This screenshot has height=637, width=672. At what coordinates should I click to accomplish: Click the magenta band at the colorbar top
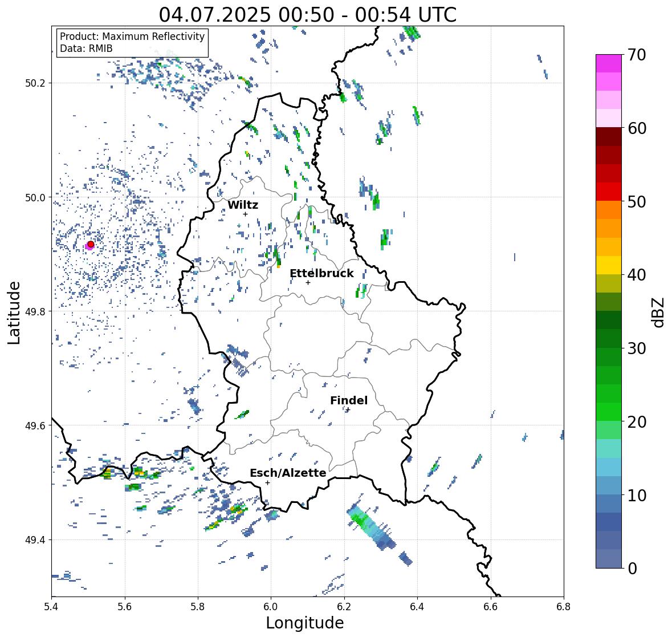pos(609,63)
